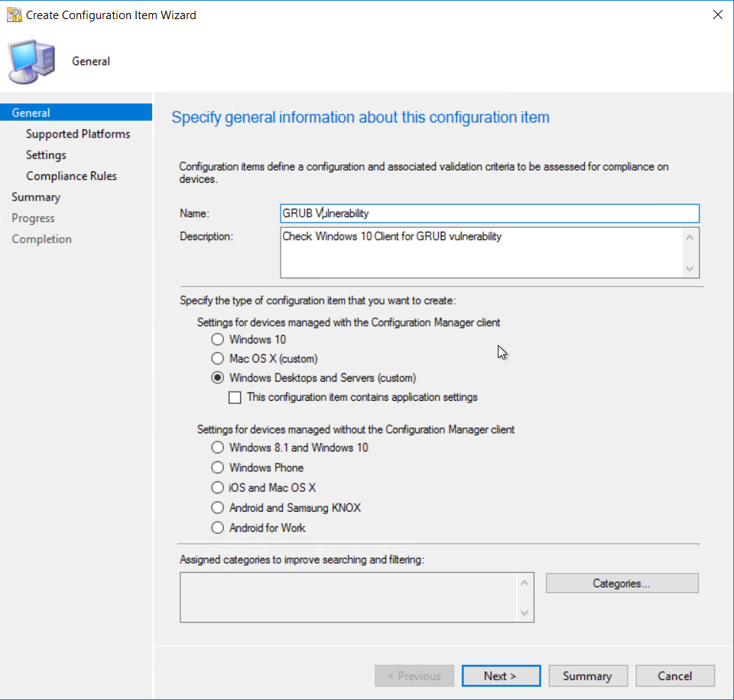Click the Next button
This screenshot has width=734, height=700.
pos(501,676)
